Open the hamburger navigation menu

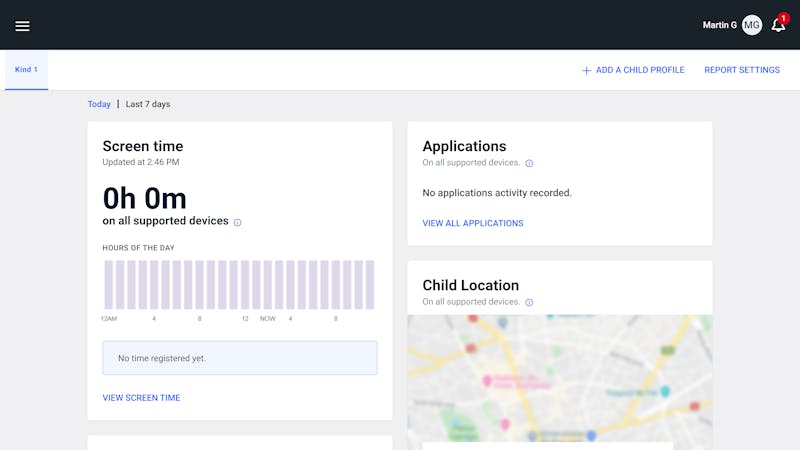22,25
